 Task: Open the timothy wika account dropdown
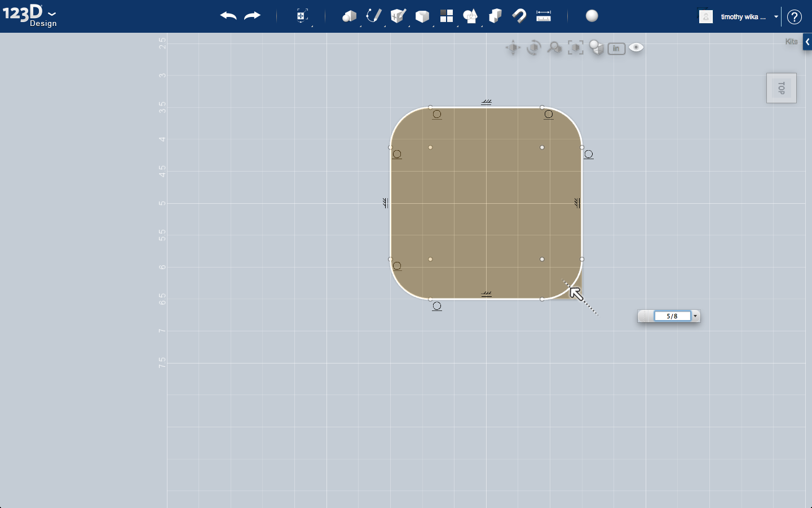pos(776,17)
